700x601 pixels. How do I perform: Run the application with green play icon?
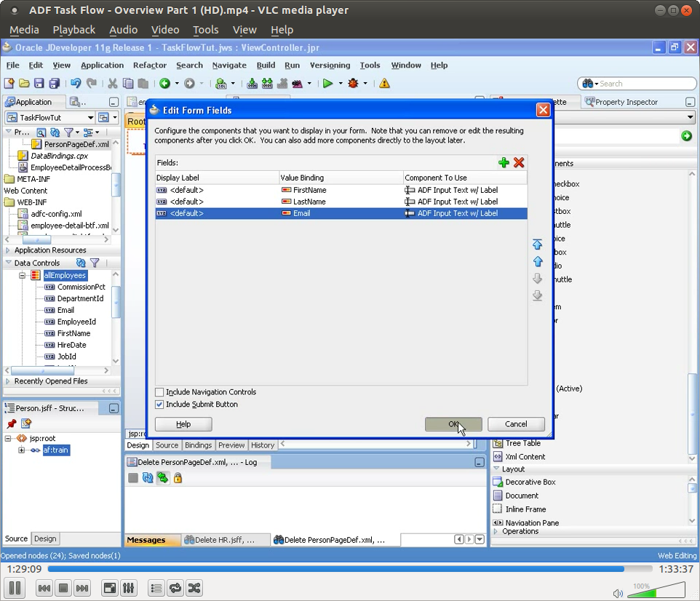tap(329, 83)
